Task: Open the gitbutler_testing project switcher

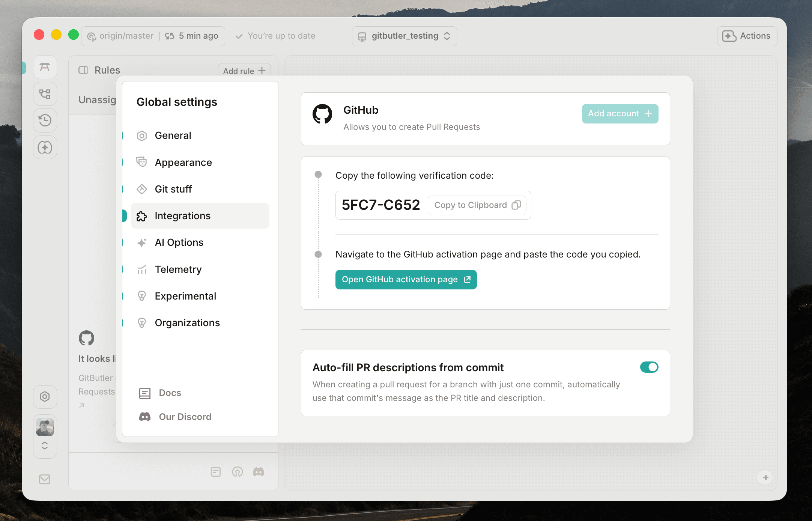Action: pos(404,36)
